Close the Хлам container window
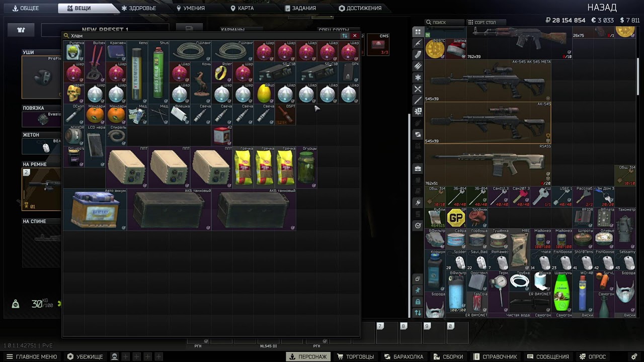Viewport: 644px width, 362px height. (x=355, y=36)
